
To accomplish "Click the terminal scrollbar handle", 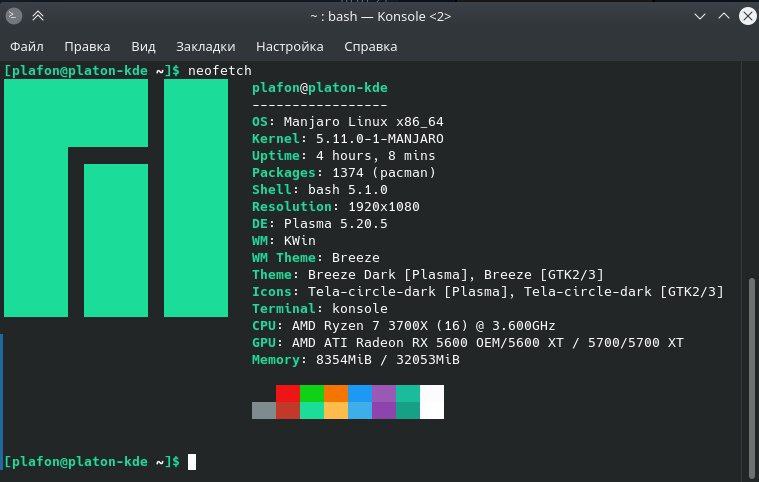I will coord(752,377).
